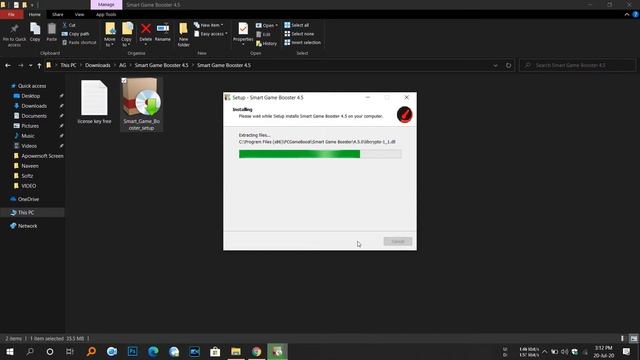
Task: Click History in the ribbon
Action: (x=267, y=43)
